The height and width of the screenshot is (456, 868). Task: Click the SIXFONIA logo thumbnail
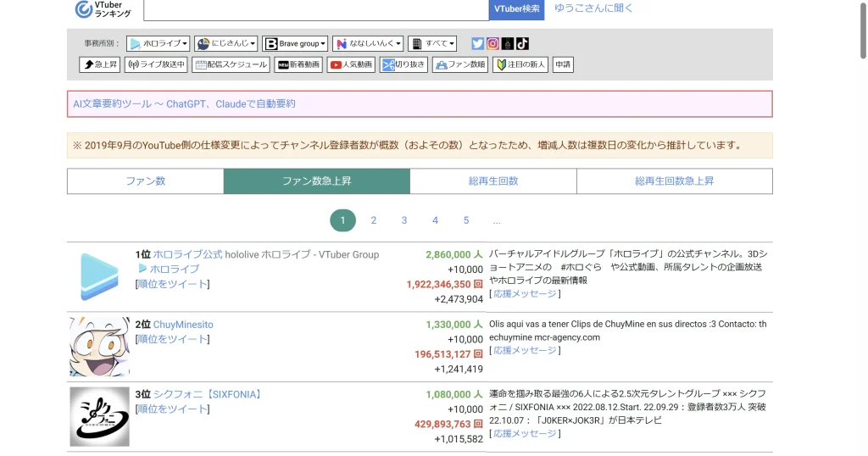tap(100, 417)
